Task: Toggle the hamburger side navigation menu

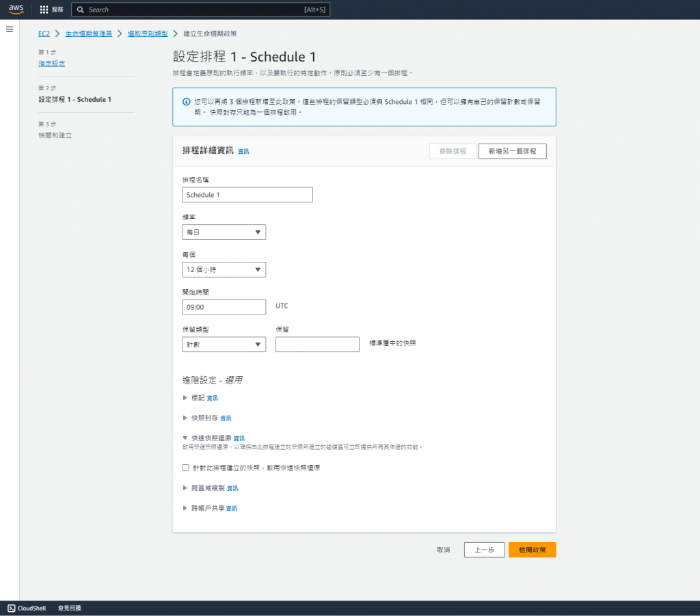Action: pos(10,29)
